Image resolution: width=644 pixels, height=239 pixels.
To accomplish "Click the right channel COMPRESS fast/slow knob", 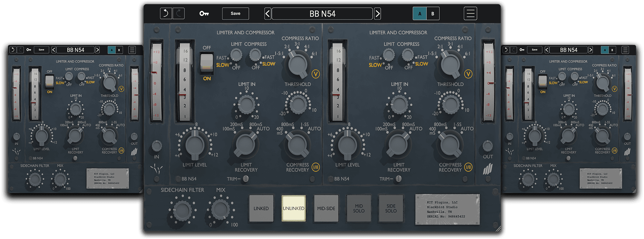I will [408, 55].
